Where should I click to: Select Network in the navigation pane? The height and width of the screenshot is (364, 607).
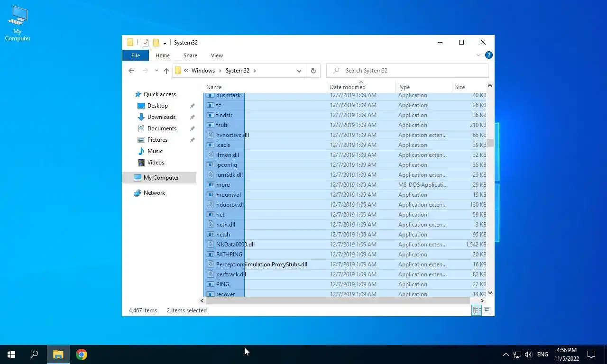click(149, 193)
